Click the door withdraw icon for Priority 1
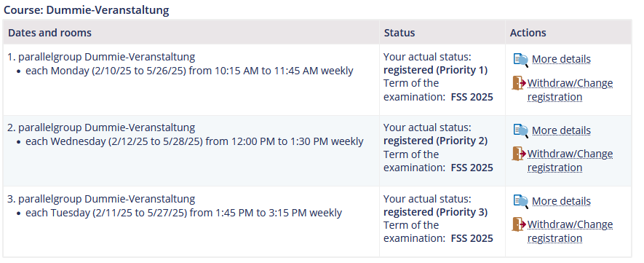The height and width of the screenshot is (263, 644). coord(519,83)
